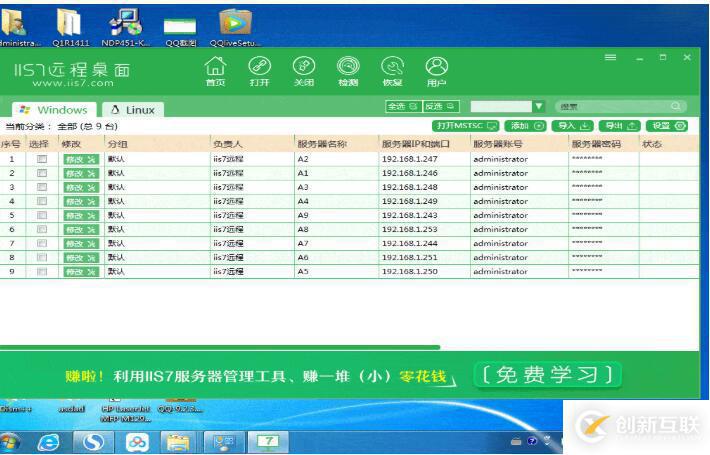Run the 检测 detection icon
710x455 pixels.
348,72
